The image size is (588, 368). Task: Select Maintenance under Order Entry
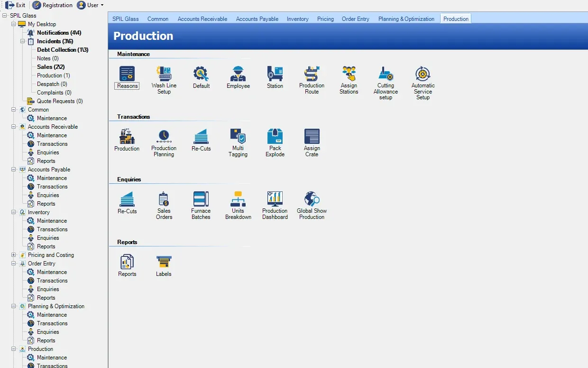click(52, 272)
